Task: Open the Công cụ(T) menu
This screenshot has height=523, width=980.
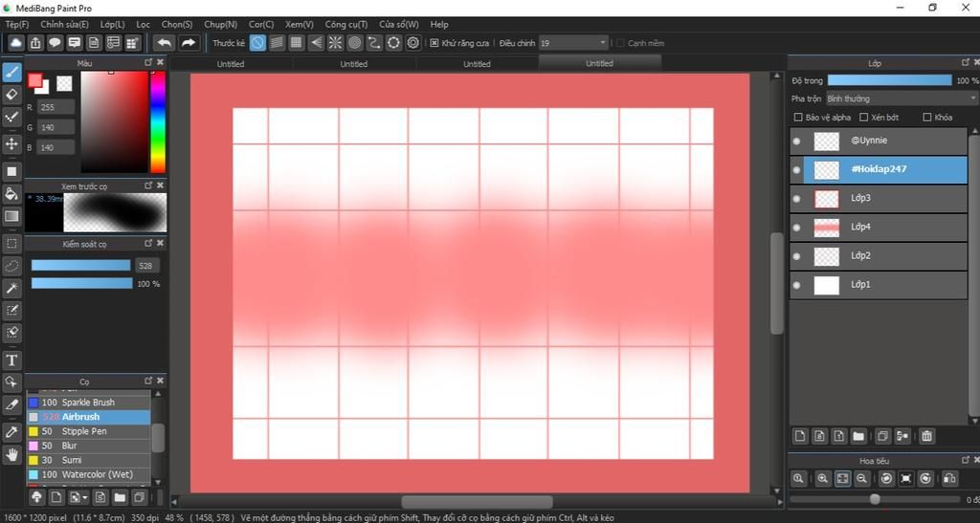Action: [x=346, y=24]
